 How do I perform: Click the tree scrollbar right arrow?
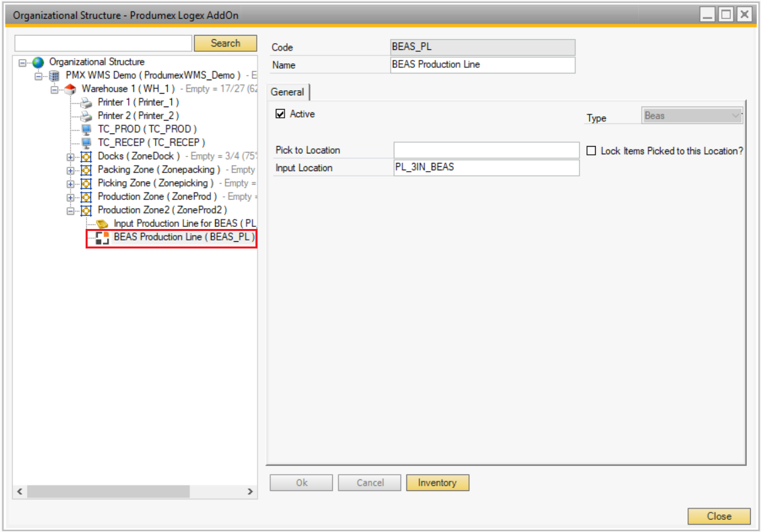click(250, 492)
